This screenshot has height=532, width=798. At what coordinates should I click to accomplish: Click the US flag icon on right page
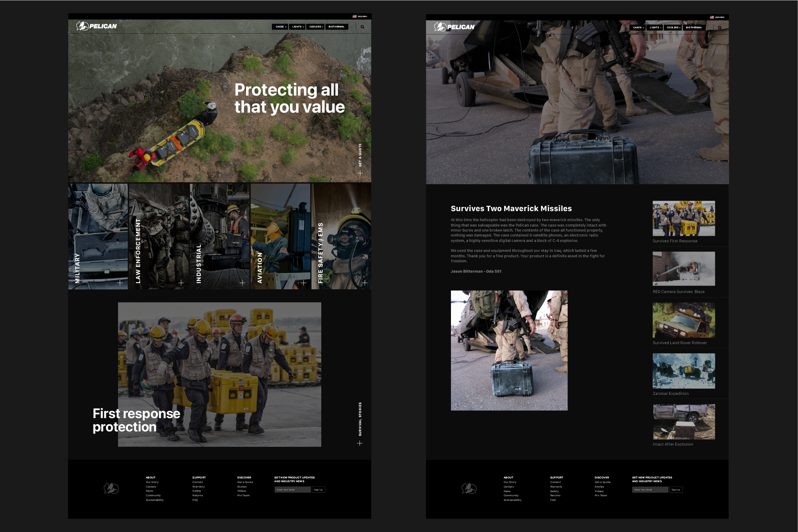[x=712, y=17]
